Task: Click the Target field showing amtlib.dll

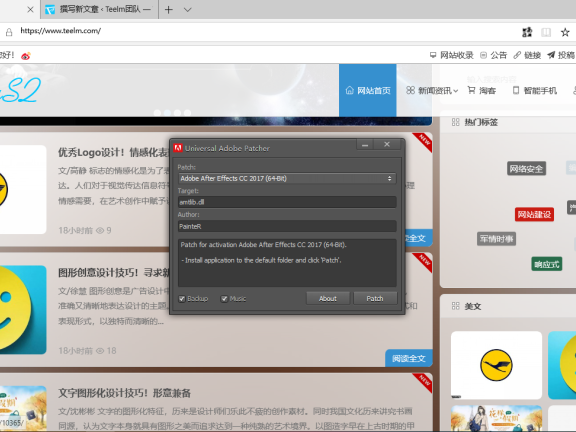Action: 287,202
